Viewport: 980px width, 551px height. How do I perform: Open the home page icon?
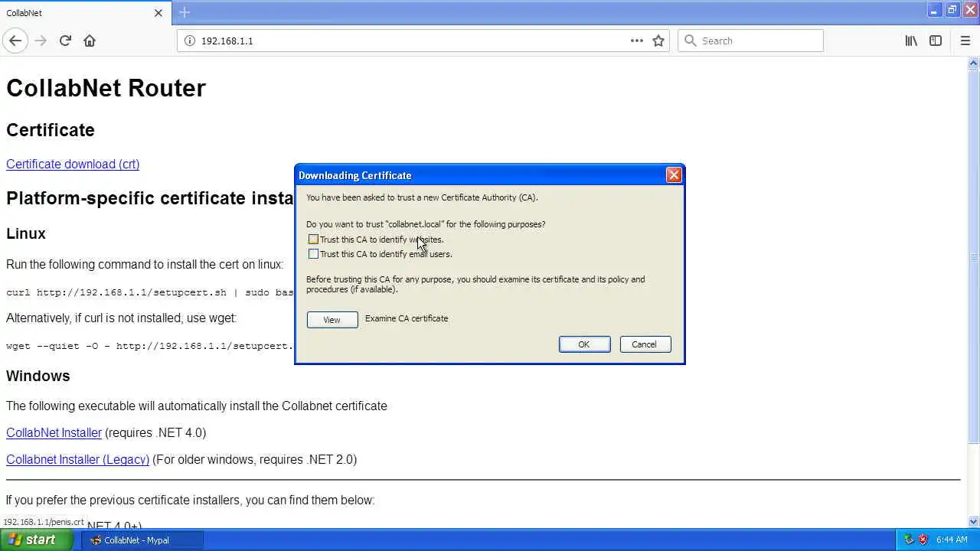tap(90, 41)
